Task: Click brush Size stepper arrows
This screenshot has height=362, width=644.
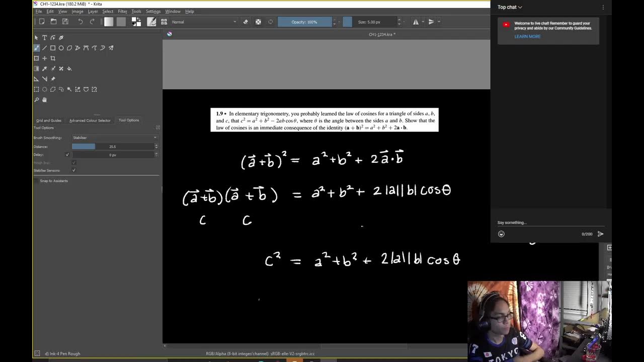Action: tap(399, 22)
